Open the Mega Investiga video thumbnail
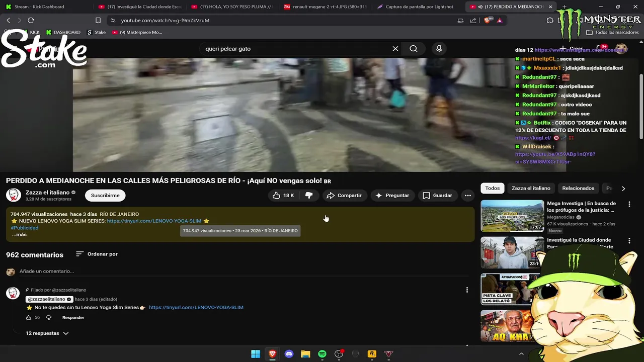 512,216
